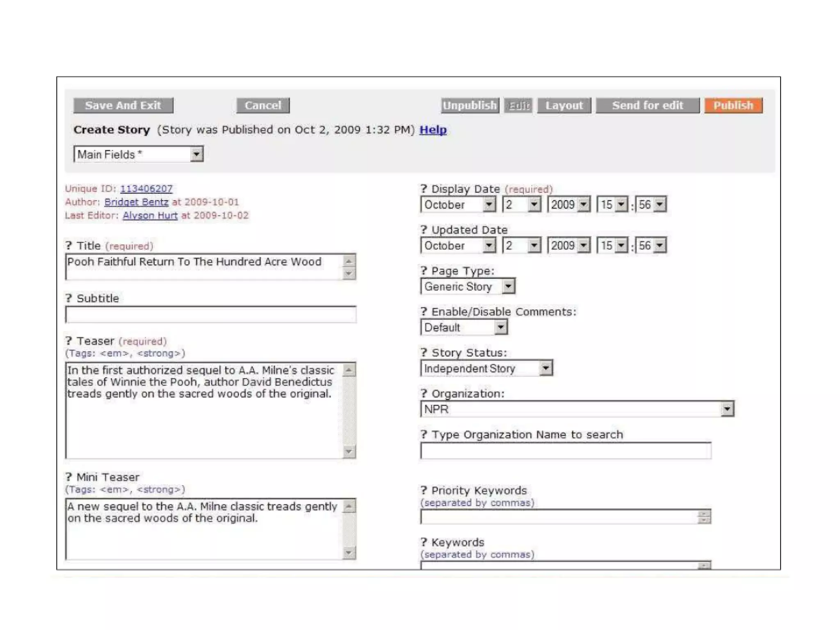This screenshot has height=630, width=840.
Task: Click the Page Type help question mark
Action: click(424, 271)
